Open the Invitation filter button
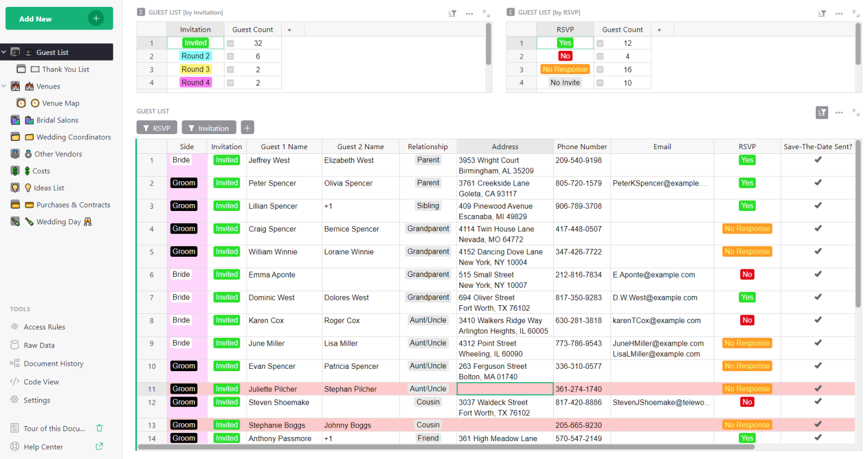The image size is (868, 459). click(x=209, y=128)
